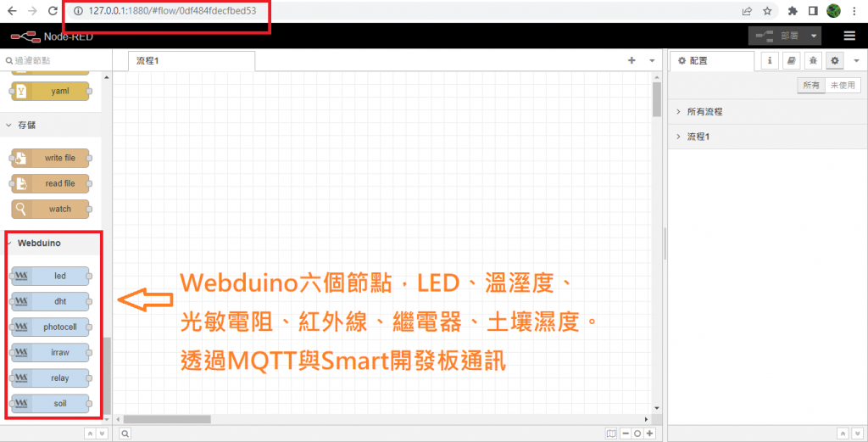The width and height of the screenshot is (868, 442).
Task: Collapse all sidebar sections button
Action: tap(842, 434)
